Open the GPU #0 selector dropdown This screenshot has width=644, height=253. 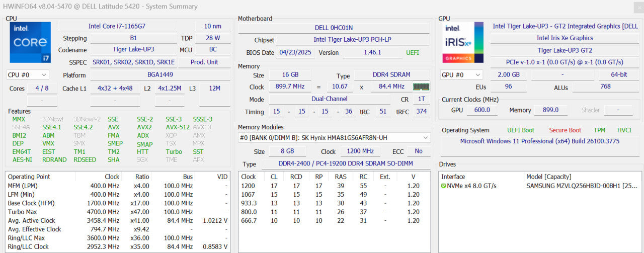click(x=460, y=74)
